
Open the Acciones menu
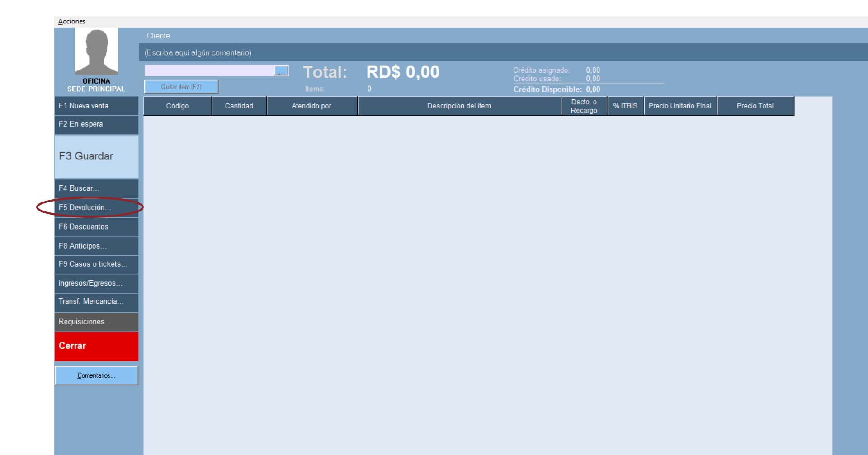point(71,21)
